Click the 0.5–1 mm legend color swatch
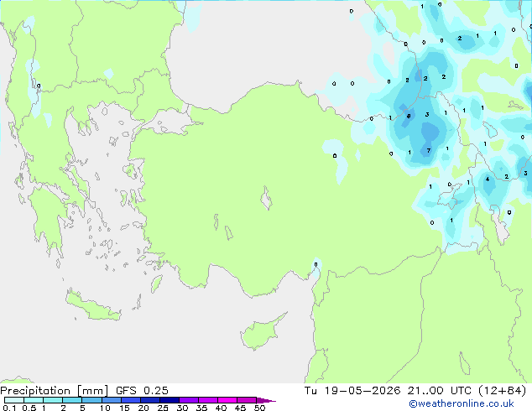Viewport: 532px width, 411px height. 34,400
